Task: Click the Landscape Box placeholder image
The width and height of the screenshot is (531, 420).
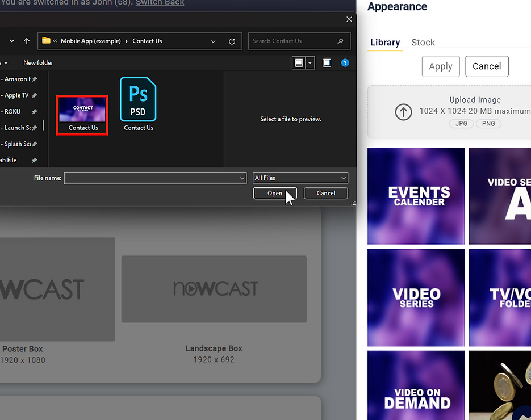Action: pyautogui.click(x=214, y=289)
